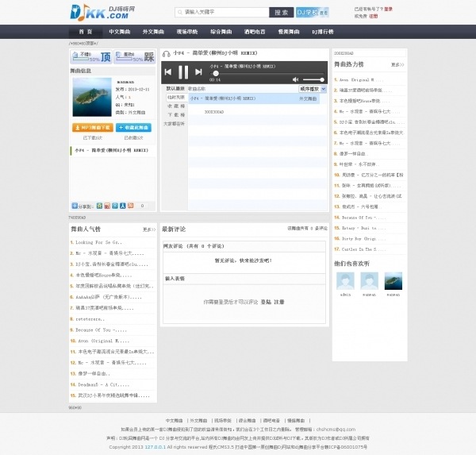This screenshot has width=476, height=455.
Task: Click the blue 收藏此舞曲 button
Action: [x=133, y=127]
